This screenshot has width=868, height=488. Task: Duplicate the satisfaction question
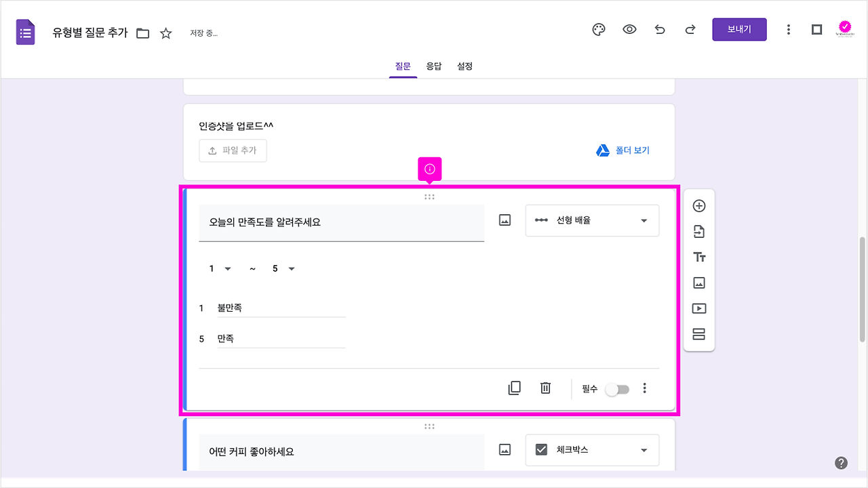[x=515, y=388]
